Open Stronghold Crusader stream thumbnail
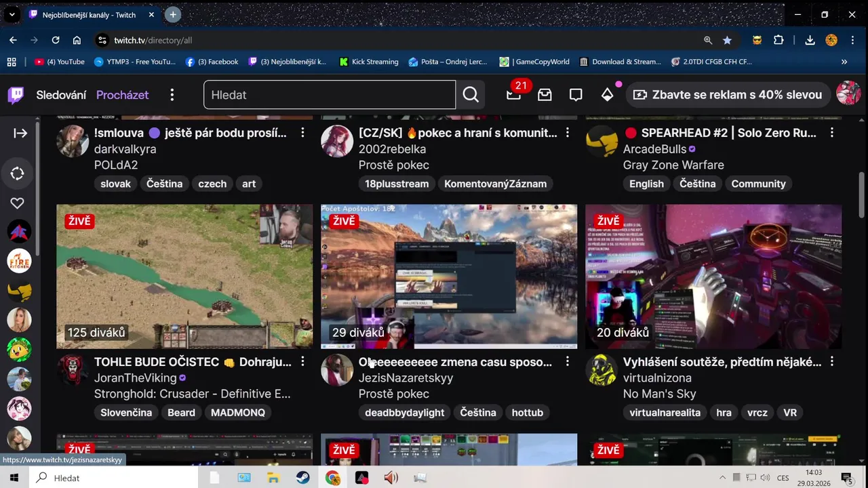 tap(184, 277)
